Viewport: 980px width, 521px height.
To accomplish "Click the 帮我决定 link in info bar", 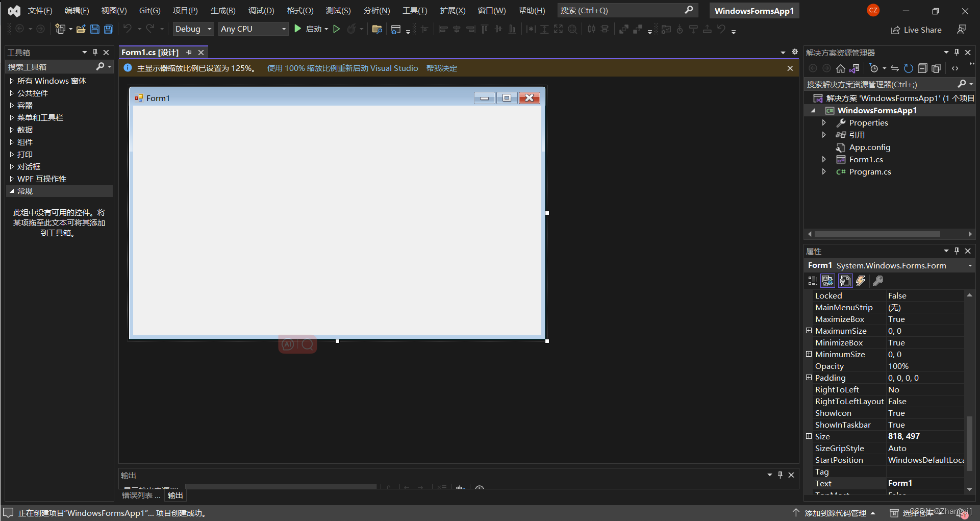I will [441, 68].
